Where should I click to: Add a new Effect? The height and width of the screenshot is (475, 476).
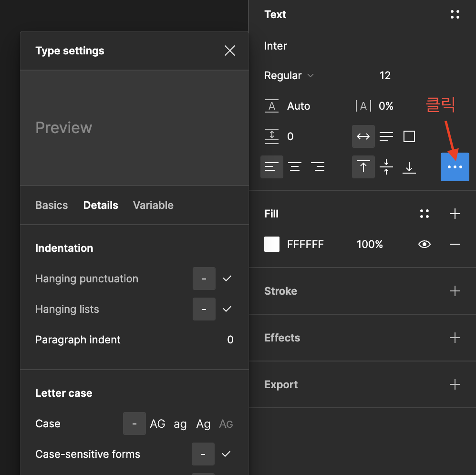click(455, 338)
